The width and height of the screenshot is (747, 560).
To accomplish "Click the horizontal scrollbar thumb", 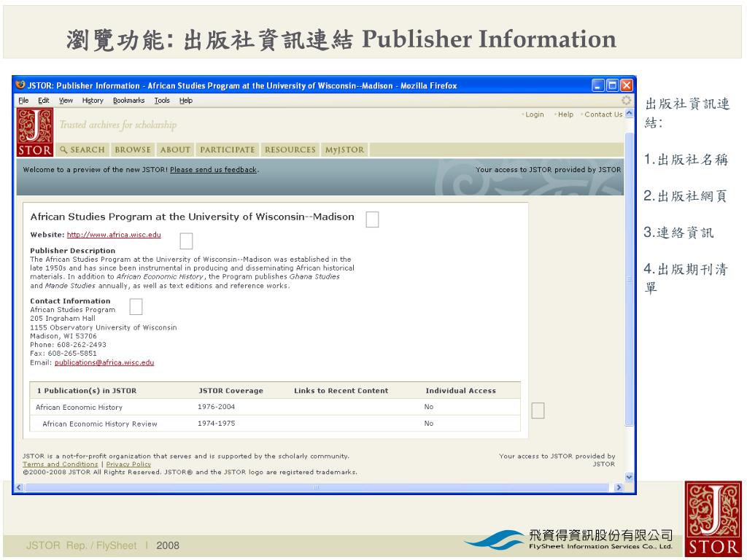I will click(x=317, y=487).
